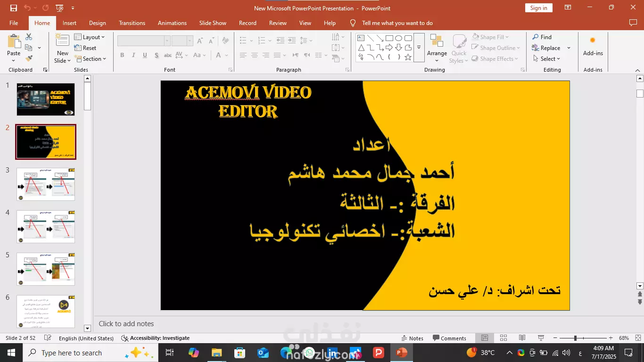Click the Find magnifier button
This screenshot has width=644, height=362.
542,37
